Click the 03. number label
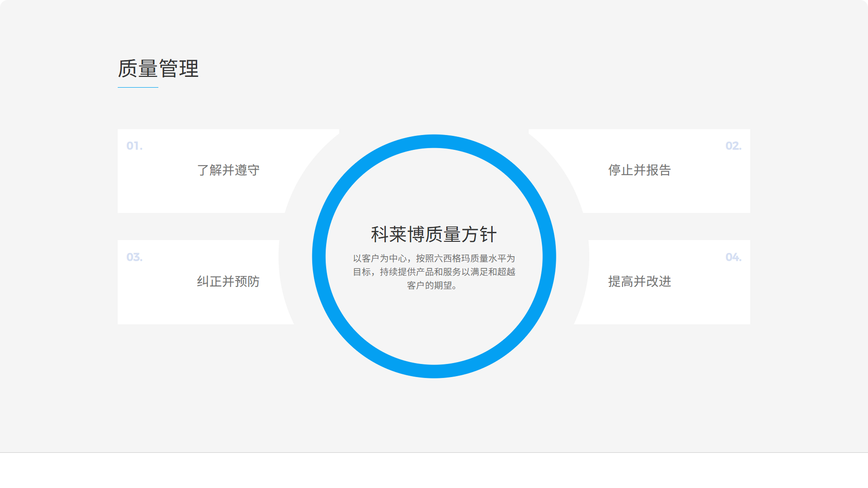868x488 pixels. [x=134, y=257]
